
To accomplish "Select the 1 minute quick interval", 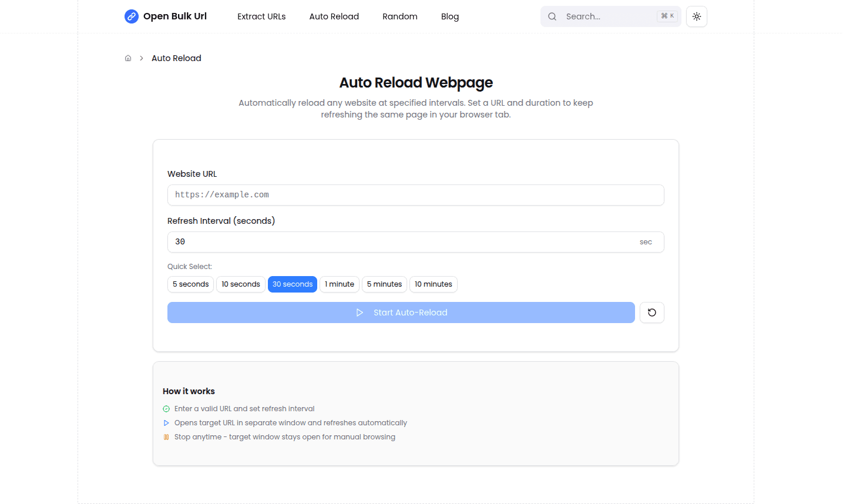I will 339,284.
